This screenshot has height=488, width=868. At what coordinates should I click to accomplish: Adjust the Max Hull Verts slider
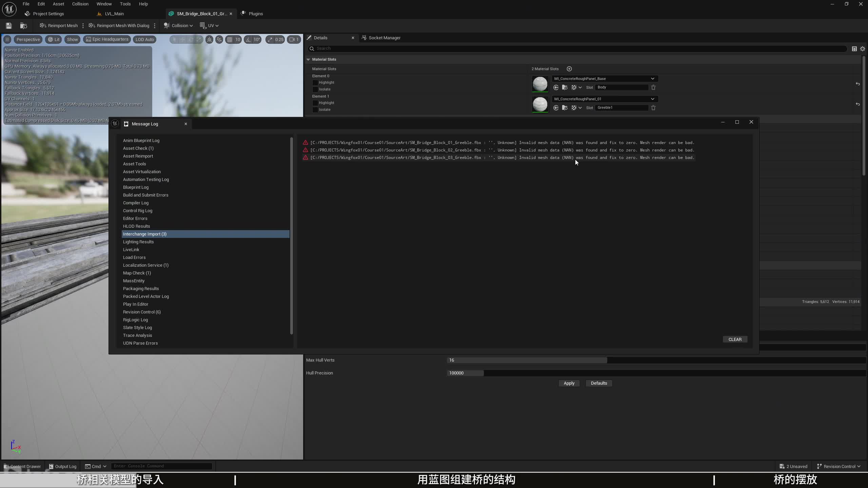[x=527, y=360]
